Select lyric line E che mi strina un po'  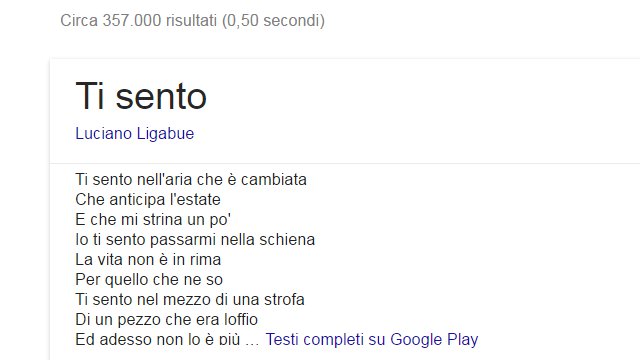pyautogui.click(x=153, y=220)
